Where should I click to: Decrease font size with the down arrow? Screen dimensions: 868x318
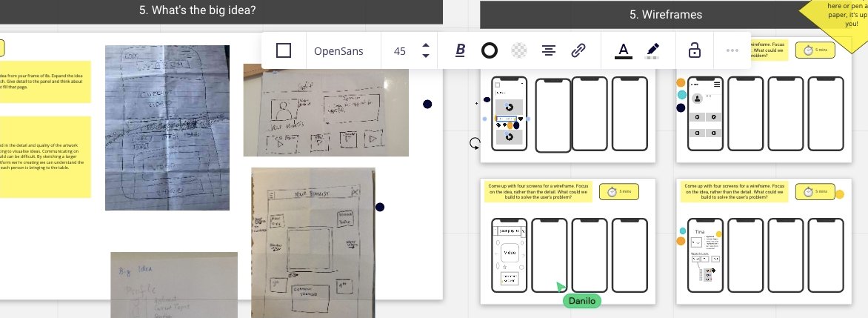pos(426,56)
